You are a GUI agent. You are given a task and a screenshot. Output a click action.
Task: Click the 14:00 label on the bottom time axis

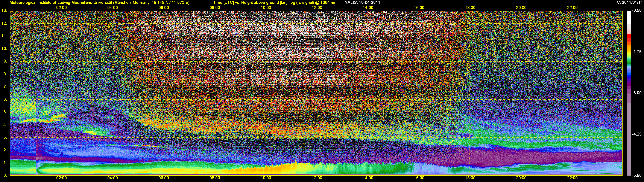368,178
